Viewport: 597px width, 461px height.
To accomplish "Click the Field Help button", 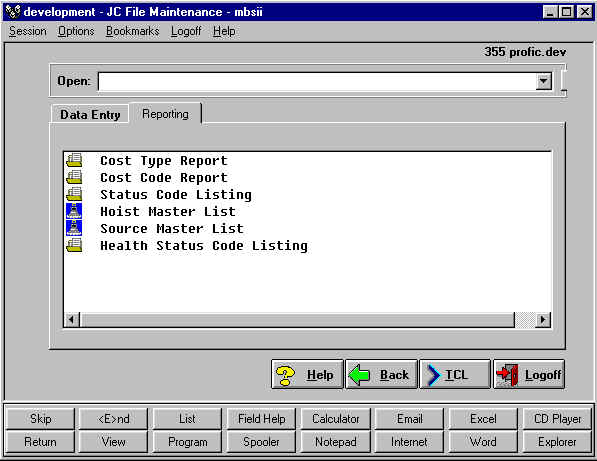I will [262, 419].
